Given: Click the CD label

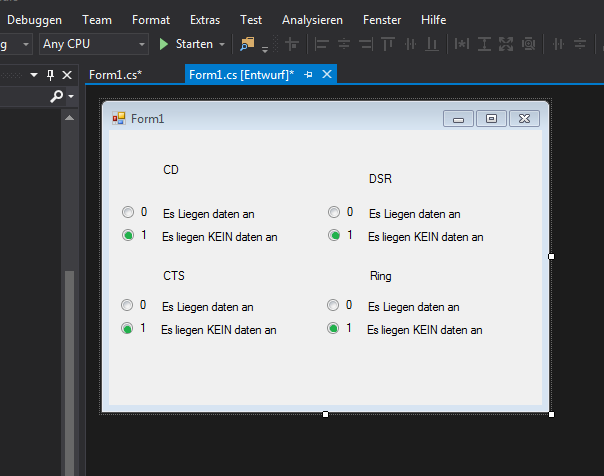Looking at the screenshot, I should coord(171,170).
